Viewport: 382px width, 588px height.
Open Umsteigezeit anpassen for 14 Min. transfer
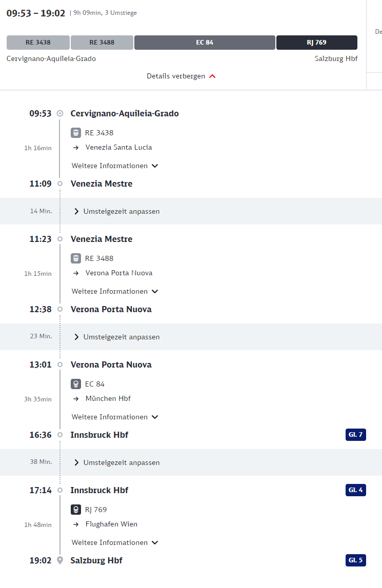[x=117, y=212]
